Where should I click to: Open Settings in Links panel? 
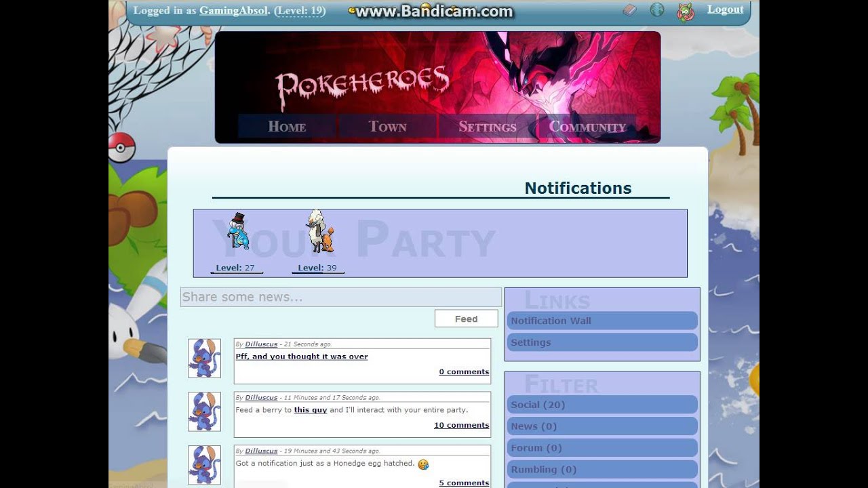pos(601,342)
